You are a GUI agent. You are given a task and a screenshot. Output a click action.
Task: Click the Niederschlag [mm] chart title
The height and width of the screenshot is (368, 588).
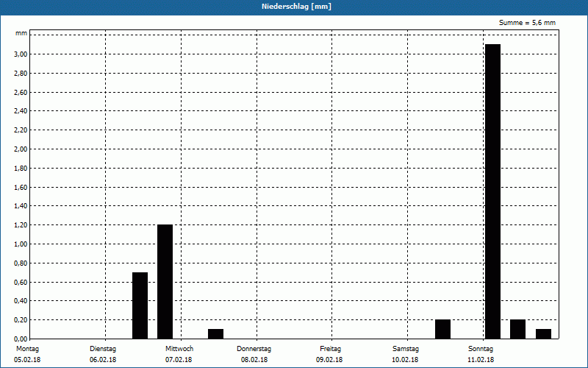[296, 7]
